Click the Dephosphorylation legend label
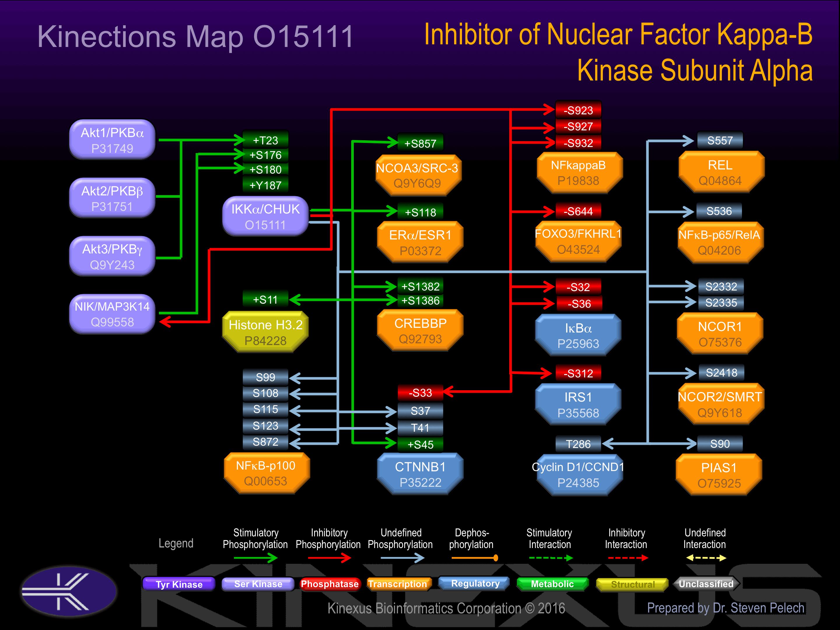840x630 pixels. [x=471, y=538]
